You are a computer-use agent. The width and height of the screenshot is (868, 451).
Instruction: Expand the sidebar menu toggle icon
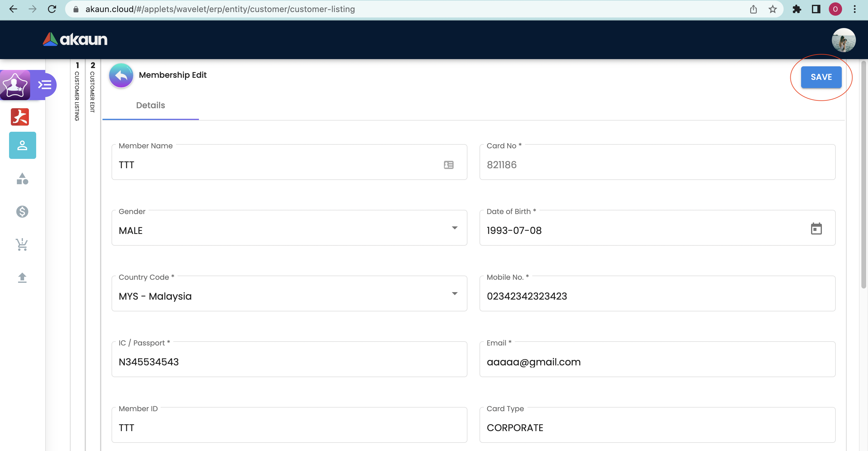point(45,85)
